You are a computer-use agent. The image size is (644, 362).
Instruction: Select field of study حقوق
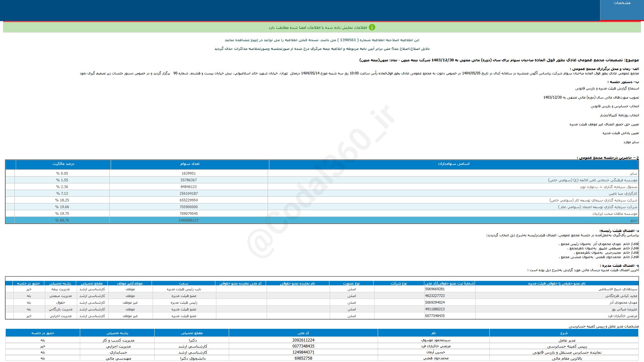(x=60, y=303)
